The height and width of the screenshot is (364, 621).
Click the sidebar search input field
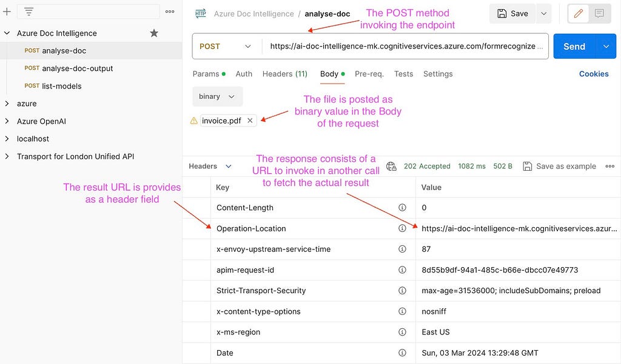tap(89, 12)
